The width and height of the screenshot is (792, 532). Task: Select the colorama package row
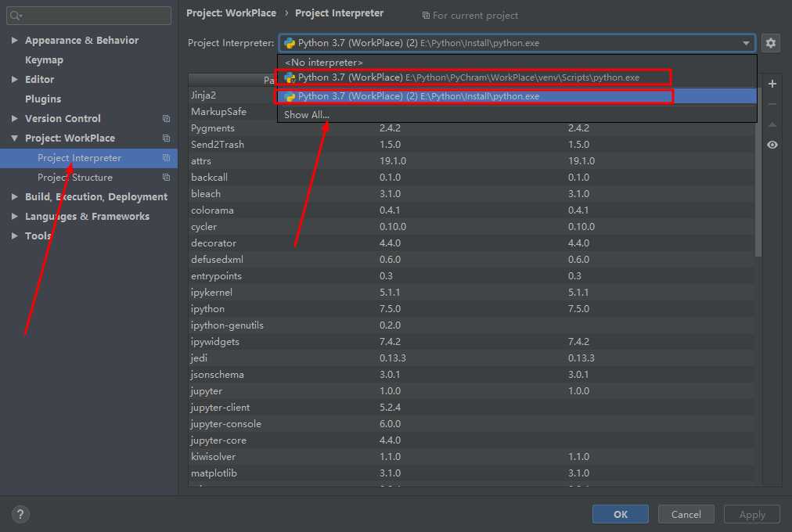click(x=472, y=210)
